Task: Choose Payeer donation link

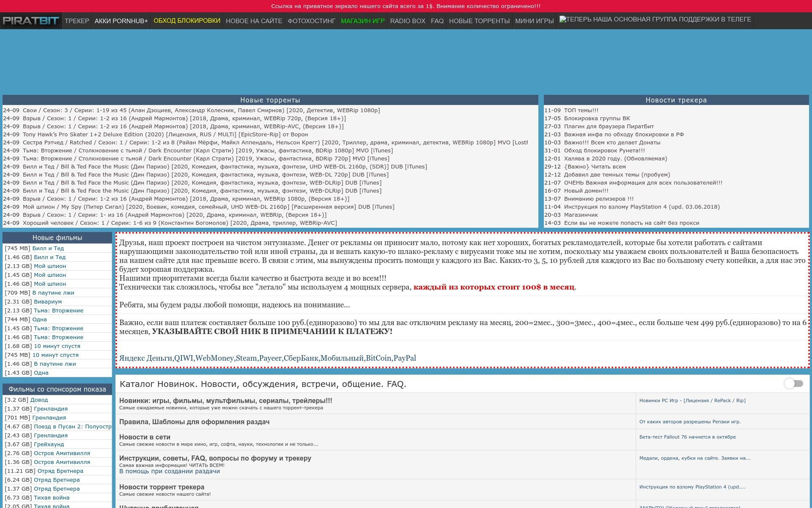Action: pyautogui.click(x=270, y=358)
